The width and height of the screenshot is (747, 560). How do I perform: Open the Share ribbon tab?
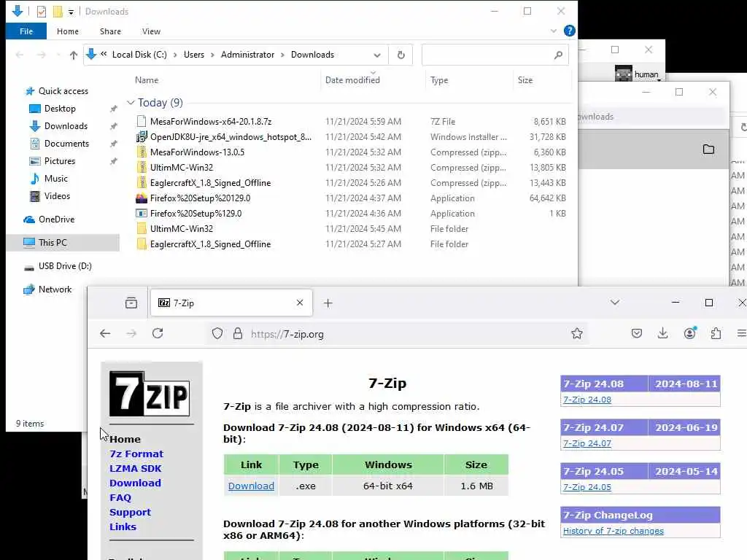coord(110,31)
